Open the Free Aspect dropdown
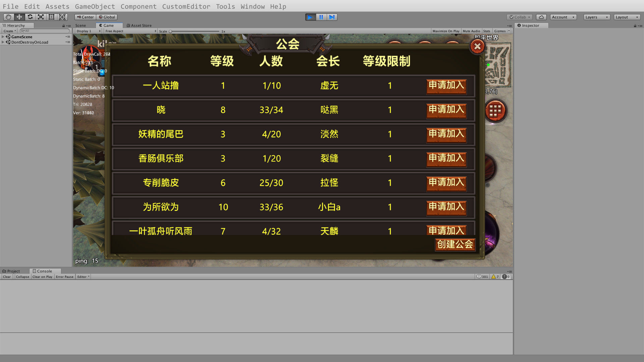Image resolution: width=644 pixels, height=362 pixels. 130,31
